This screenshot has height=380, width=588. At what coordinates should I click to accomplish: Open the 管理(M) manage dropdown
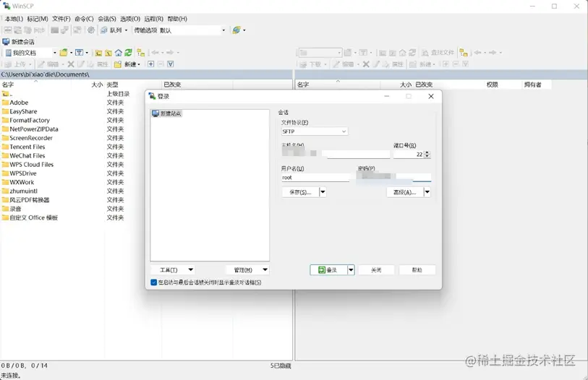(x=247, y=269)
